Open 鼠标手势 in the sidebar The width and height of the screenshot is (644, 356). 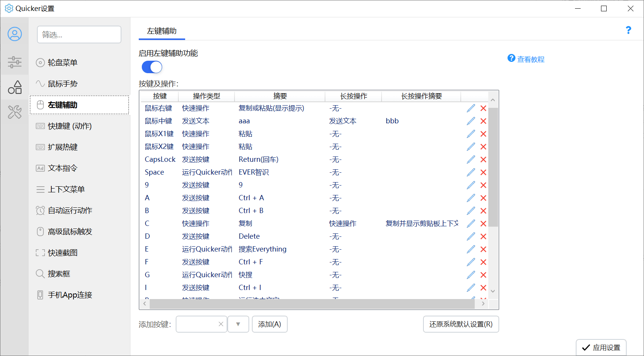(x=80, y=84)
